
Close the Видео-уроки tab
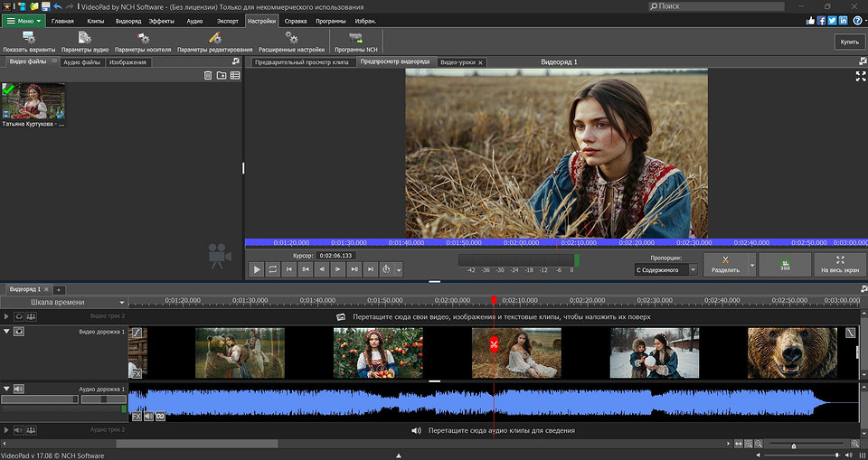click(x=480, y=62)
